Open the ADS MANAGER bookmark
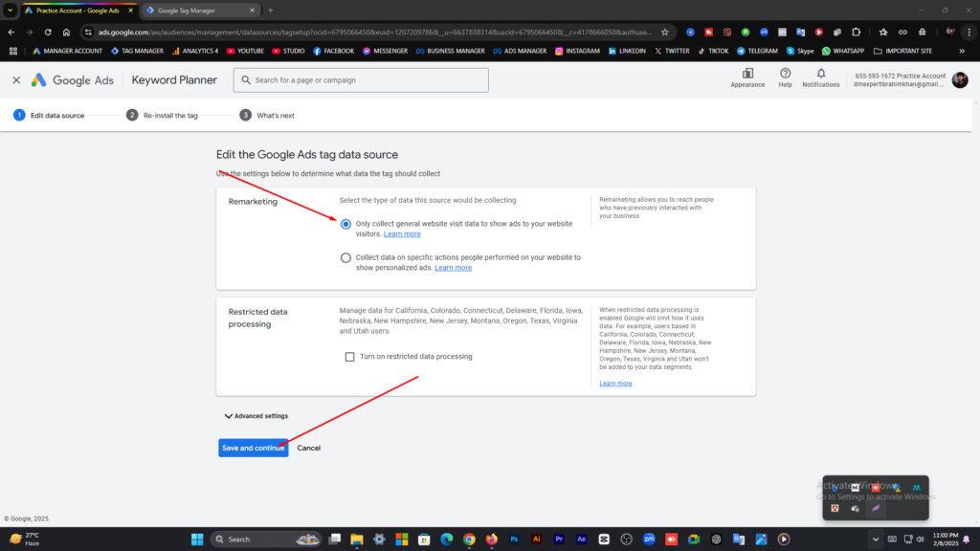The width and height of the screenshot is (980, 551). coord(520,52)
